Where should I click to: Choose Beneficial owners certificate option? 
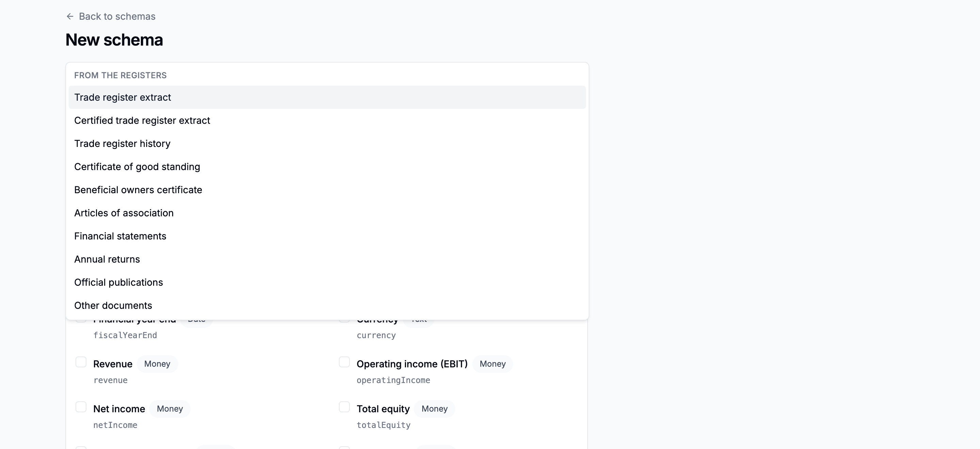[327, 190]
